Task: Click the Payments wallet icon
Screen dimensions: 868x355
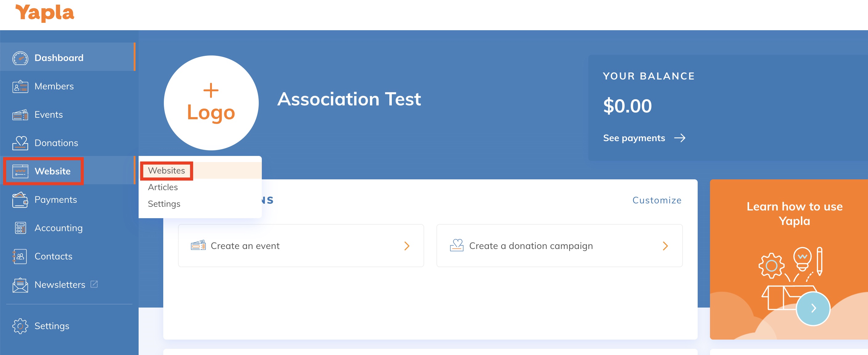Action: tap(20, 200)
